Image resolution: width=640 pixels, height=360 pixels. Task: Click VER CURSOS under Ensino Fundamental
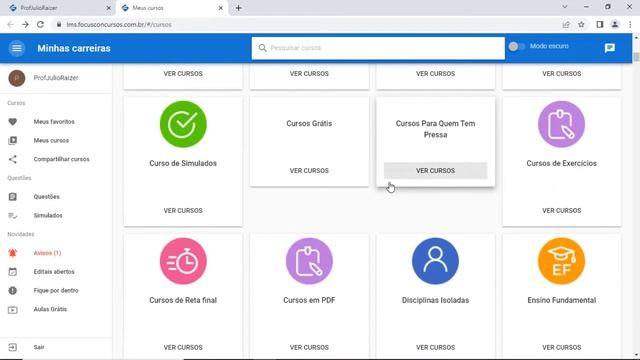[561, 347]
